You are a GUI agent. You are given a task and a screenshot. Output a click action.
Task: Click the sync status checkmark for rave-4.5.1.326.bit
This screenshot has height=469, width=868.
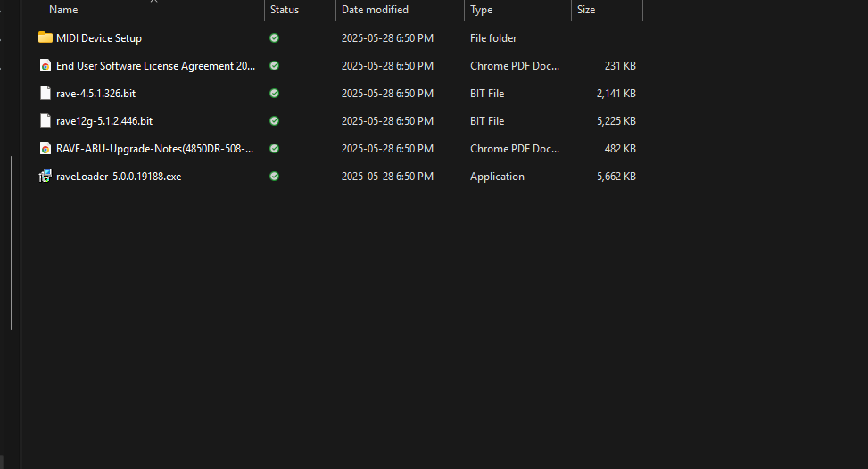tap(274, 94)
